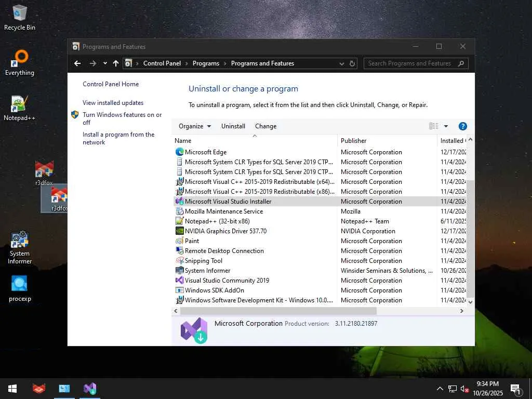Click the search magnifier icon
Image resolution: width=532 pixels, height=399 pixels.
(x=461, y=63)
